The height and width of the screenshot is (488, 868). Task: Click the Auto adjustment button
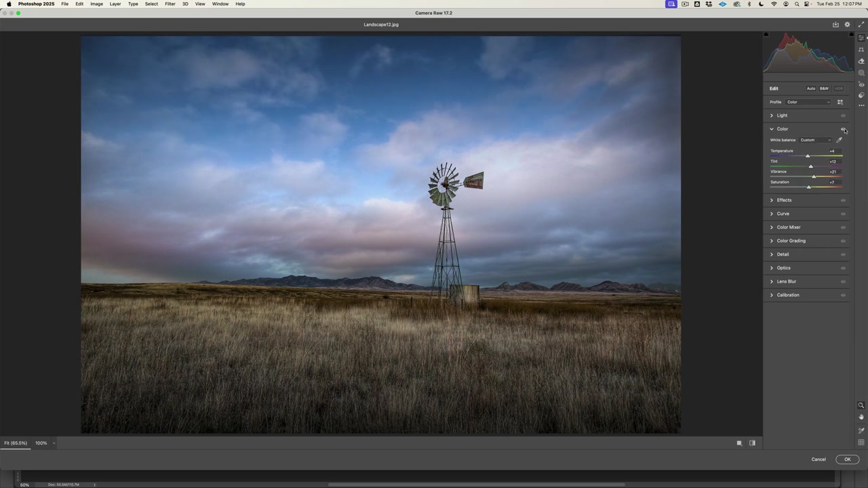click(x=811, y=88)
